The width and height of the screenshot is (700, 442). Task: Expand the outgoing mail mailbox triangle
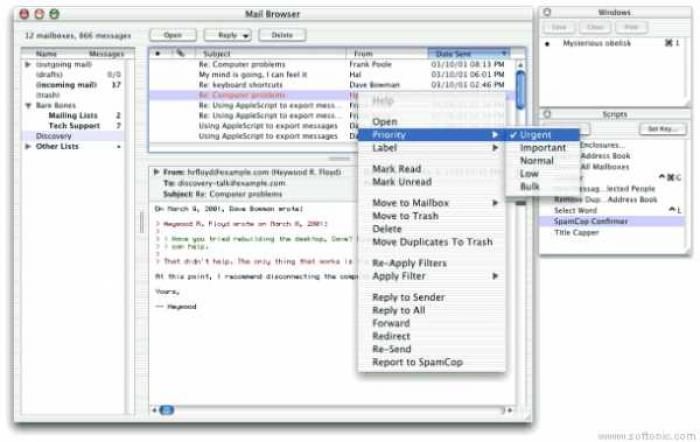(x=28, y=64)
